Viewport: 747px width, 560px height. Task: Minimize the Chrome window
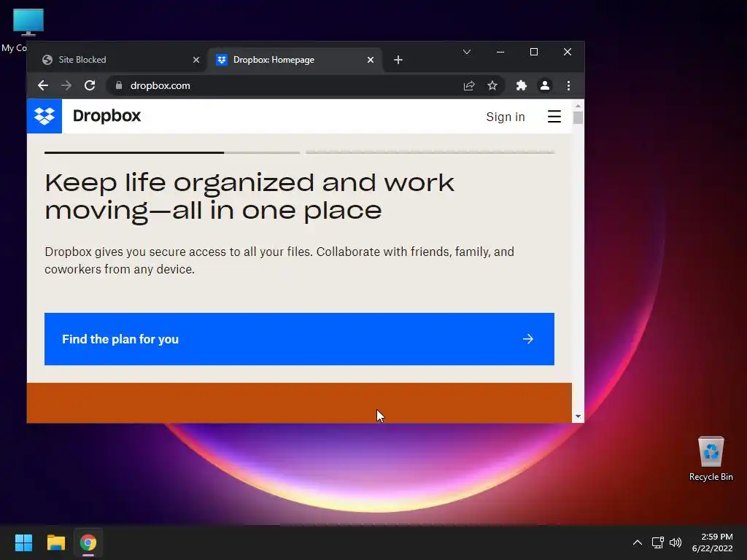point(500,52)
